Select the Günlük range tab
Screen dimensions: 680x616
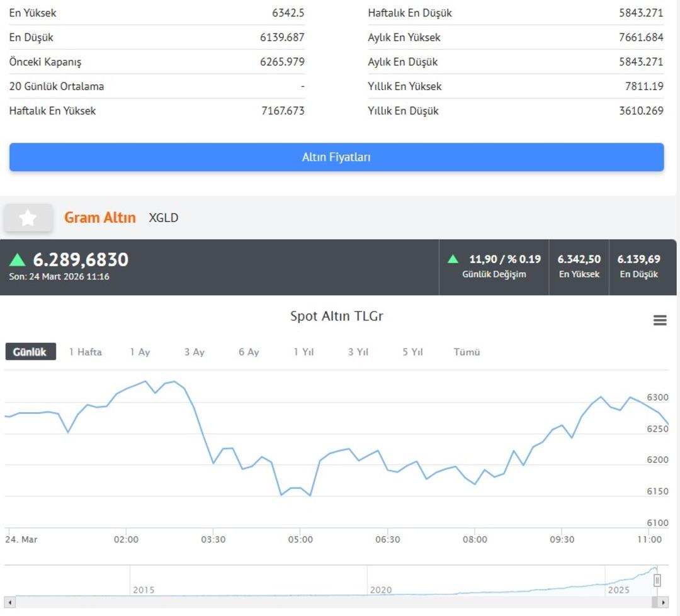click(x=30, y=352)
